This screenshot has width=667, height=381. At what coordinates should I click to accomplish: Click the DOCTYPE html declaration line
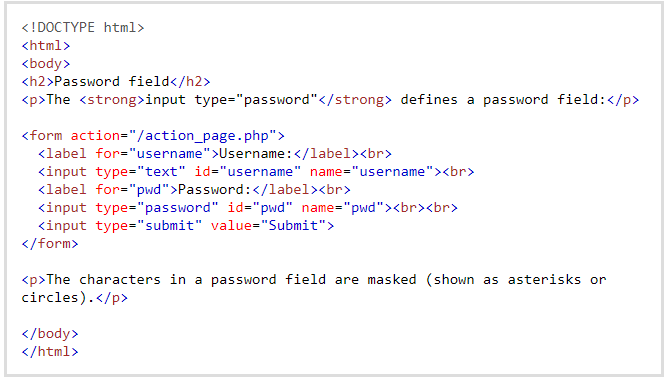pyautogui.click(x=83, y=28)
